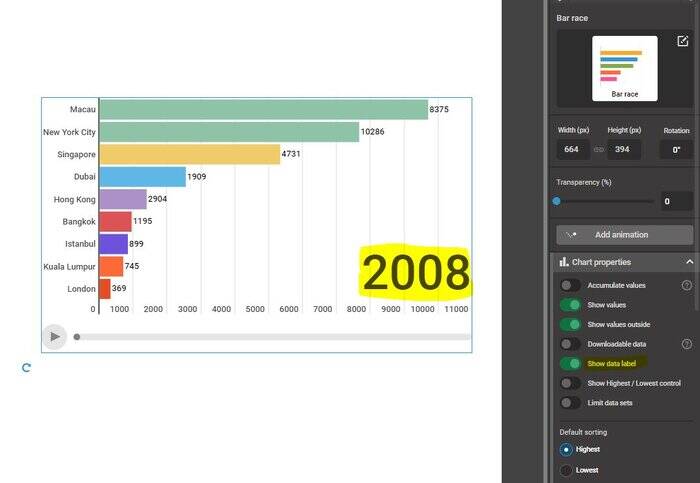Turn on Limit data sets

point(570,403)
